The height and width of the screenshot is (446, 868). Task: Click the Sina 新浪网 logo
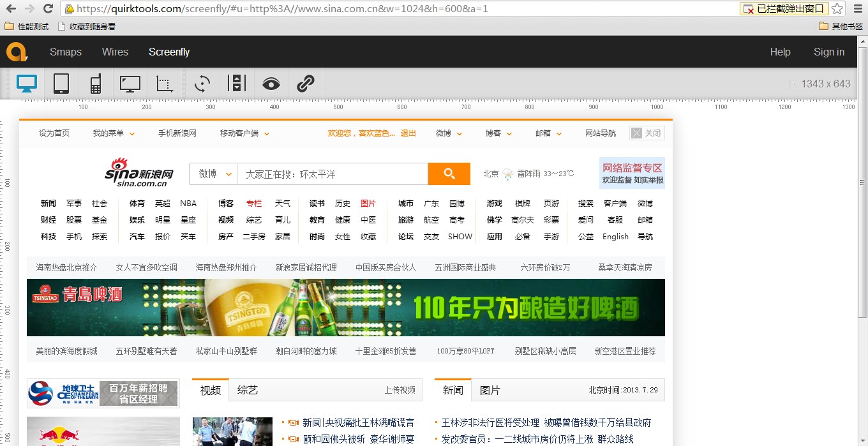(139, 173)
